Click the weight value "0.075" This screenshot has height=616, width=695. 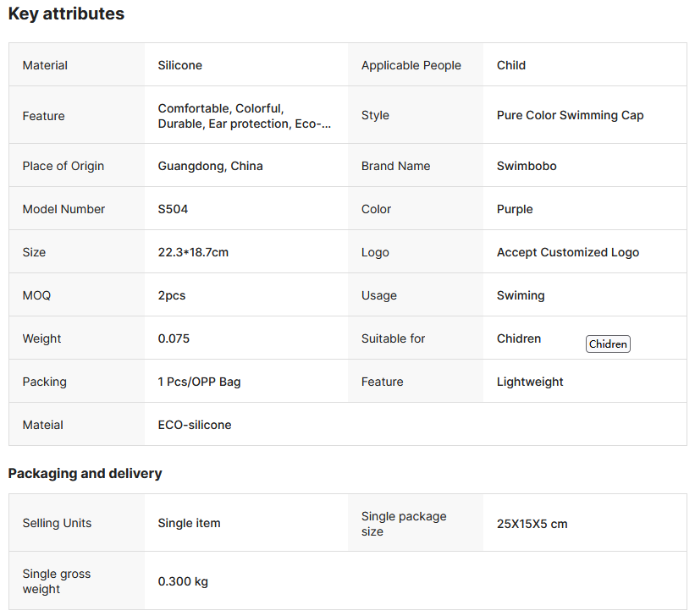click(174, 338)
